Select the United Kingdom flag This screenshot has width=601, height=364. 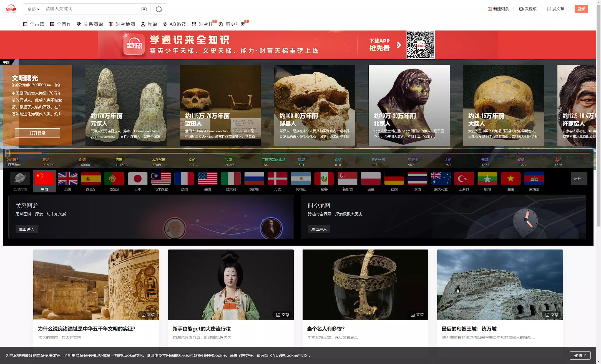tap(68, 179)
